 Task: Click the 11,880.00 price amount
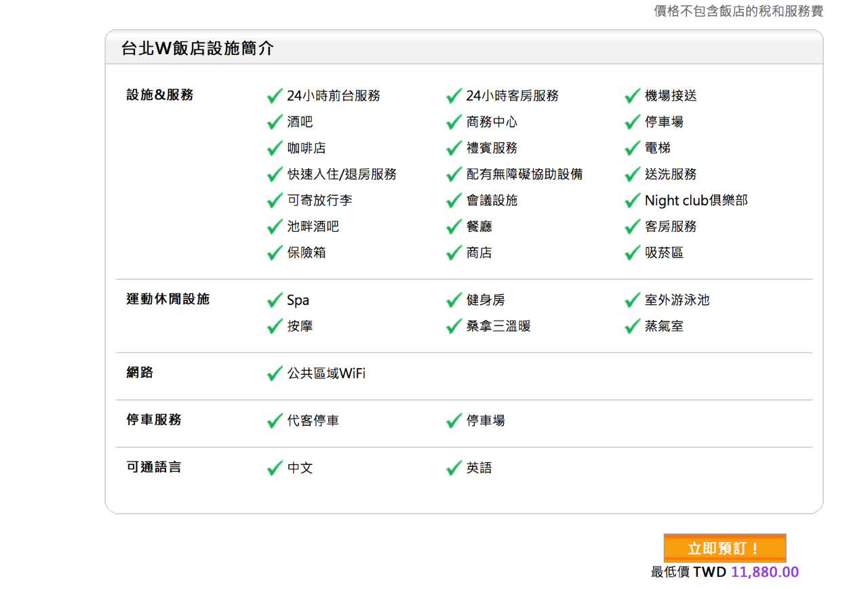[x=765, y=572]
